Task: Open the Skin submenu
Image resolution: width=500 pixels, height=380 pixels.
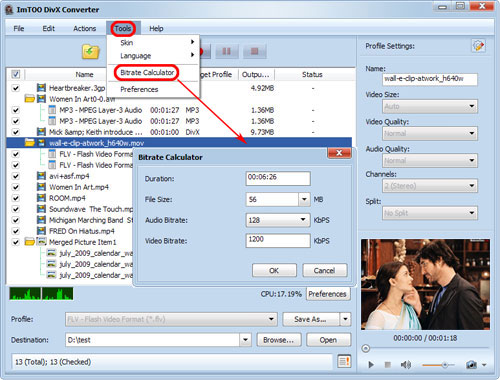Action: [x=153, y=43]
